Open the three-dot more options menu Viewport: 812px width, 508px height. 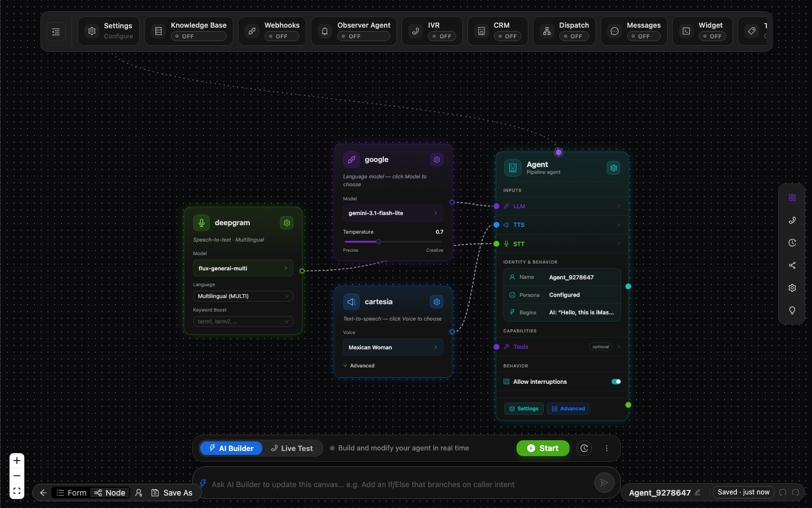pyautogui.click(x=607, y=448)
